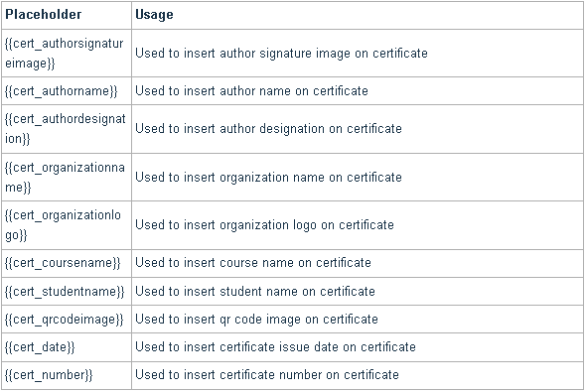The width and height of the screenshot is (586, 392).
Task: Select the {{cert_date}} placeholder text
Action: 40,347
